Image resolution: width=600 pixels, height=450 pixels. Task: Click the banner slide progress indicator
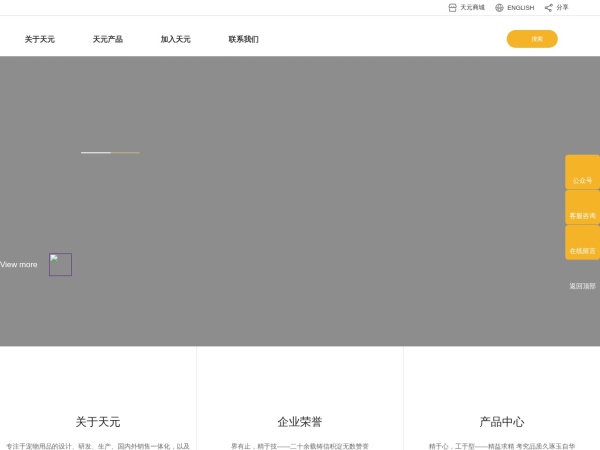(x=110, y=152)
